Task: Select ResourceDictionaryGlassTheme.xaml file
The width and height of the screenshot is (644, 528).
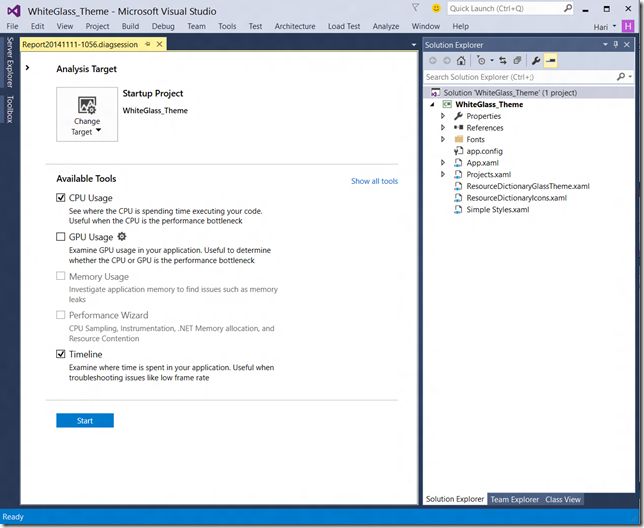Action: coord(528,186)
